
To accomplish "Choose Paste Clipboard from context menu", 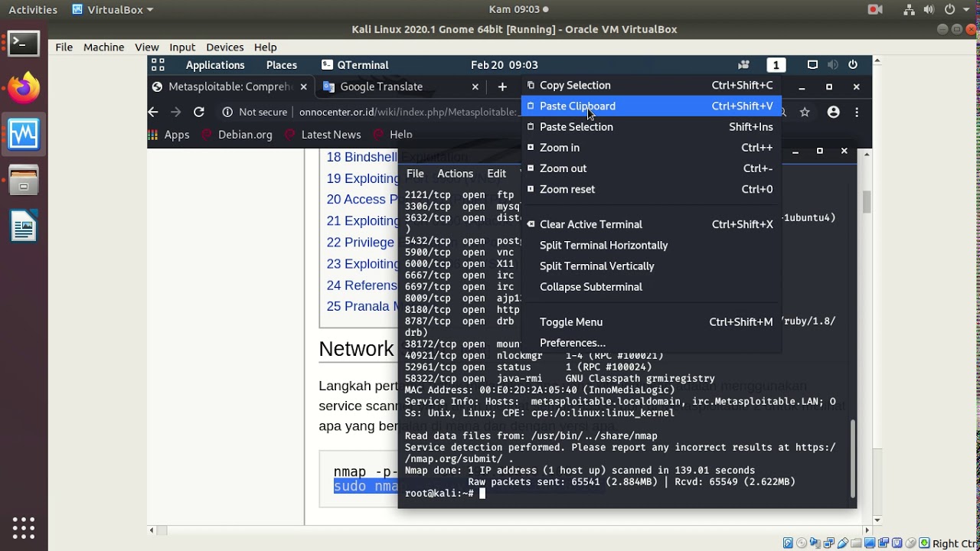I will (x=651, y=106).
